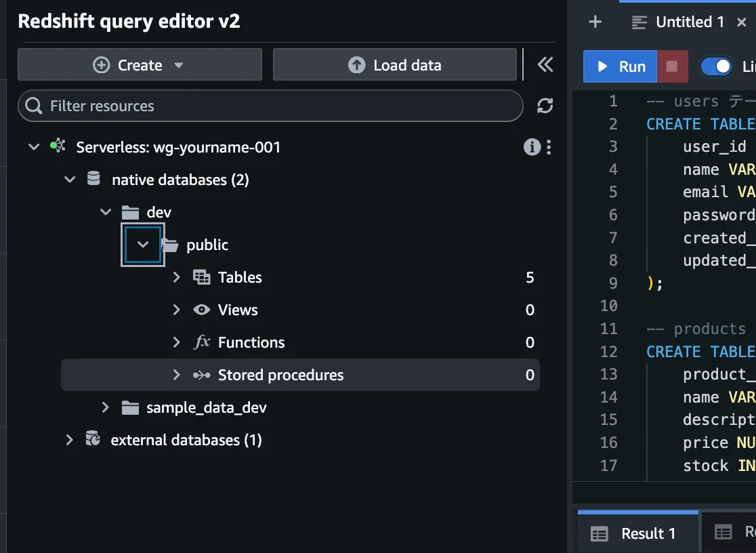Expand external databases (1)
The image size is (756, 553).
pyautogui.click(x=69, y=440)
